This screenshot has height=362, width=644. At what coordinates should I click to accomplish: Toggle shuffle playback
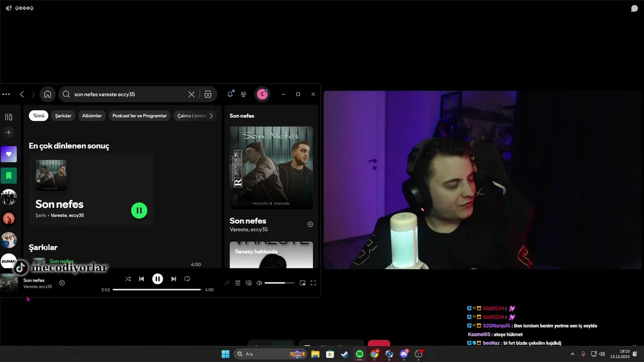point(128,279)
